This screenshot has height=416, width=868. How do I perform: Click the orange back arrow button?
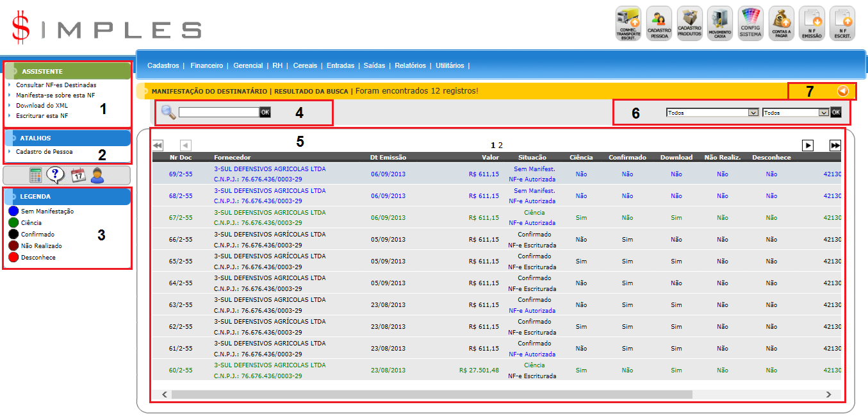pos(843,91)
